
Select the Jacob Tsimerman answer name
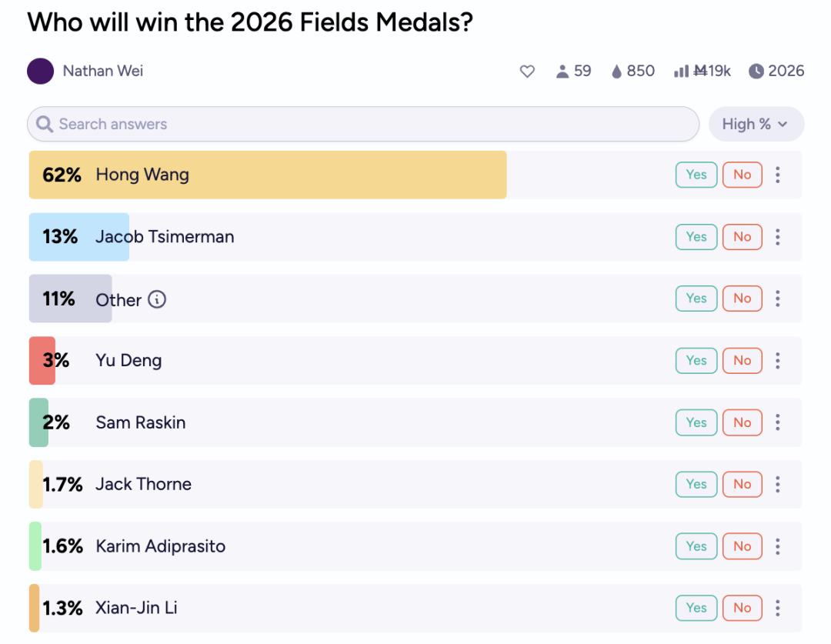click(x=165, y=236)
